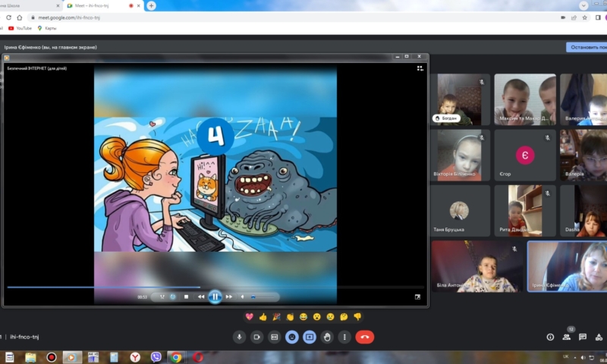Toggle the camera button in Meet
Screen dimensions: 607x364
(x=256, y=337)
